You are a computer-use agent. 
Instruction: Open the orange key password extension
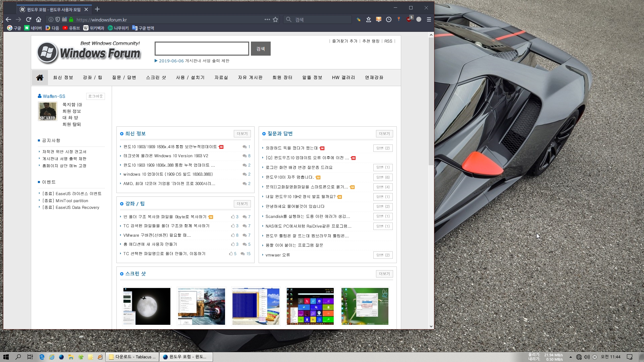pyautogui.click(x=398, y=19)
